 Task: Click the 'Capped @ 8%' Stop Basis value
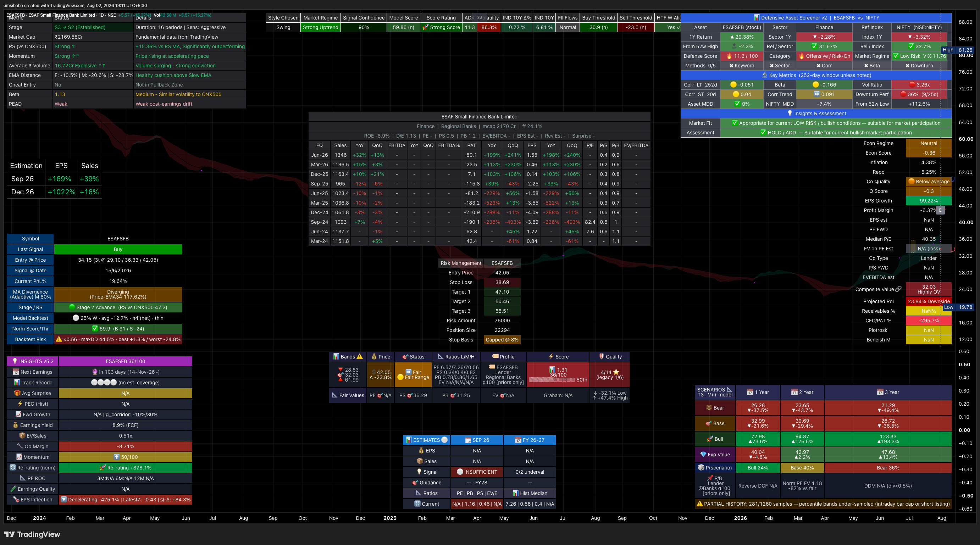pyautogui.click(x=502, y=340)
